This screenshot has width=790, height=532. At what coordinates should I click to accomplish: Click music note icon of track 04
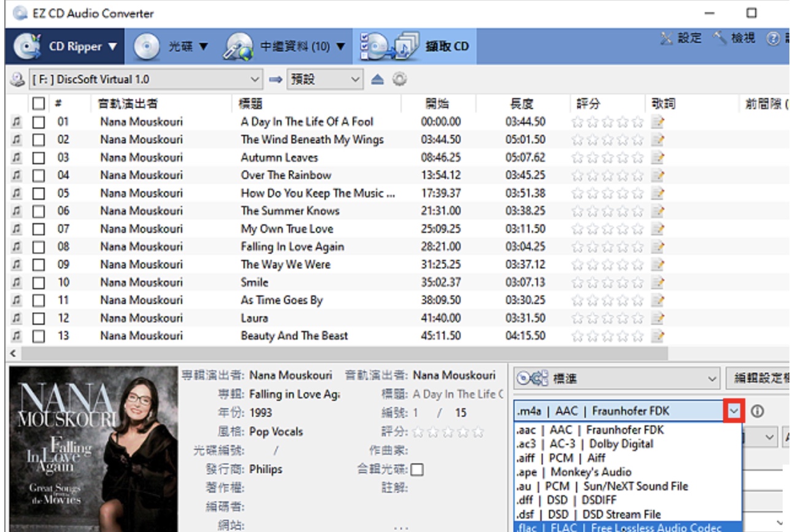(17, 175)
